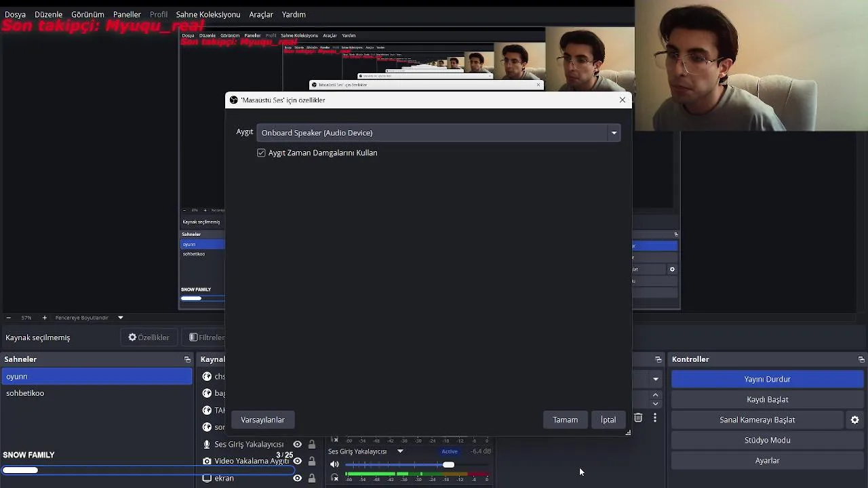868x488 pixels.
Task: Open the Paneller menu
Action: (x=127, y=14)
